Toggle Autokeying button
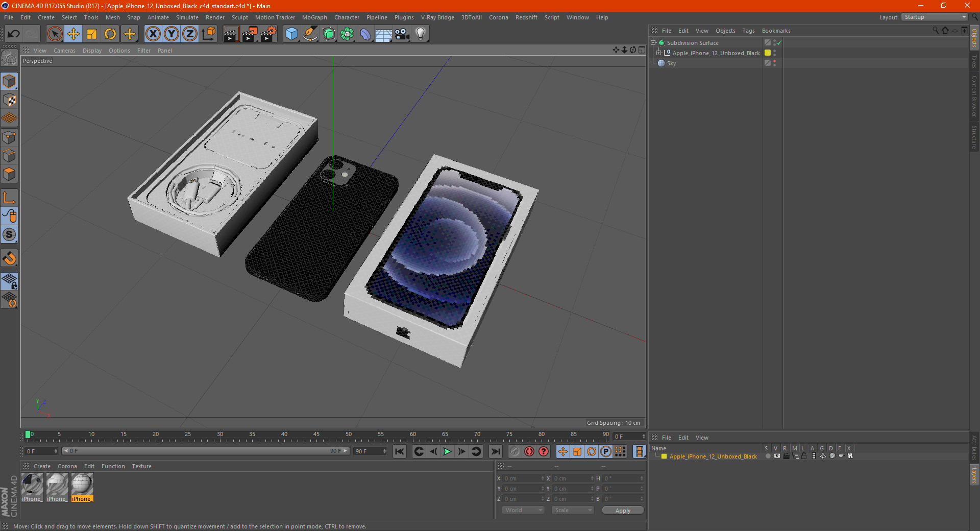Screen dimensions: 980x531 (529, 451)
